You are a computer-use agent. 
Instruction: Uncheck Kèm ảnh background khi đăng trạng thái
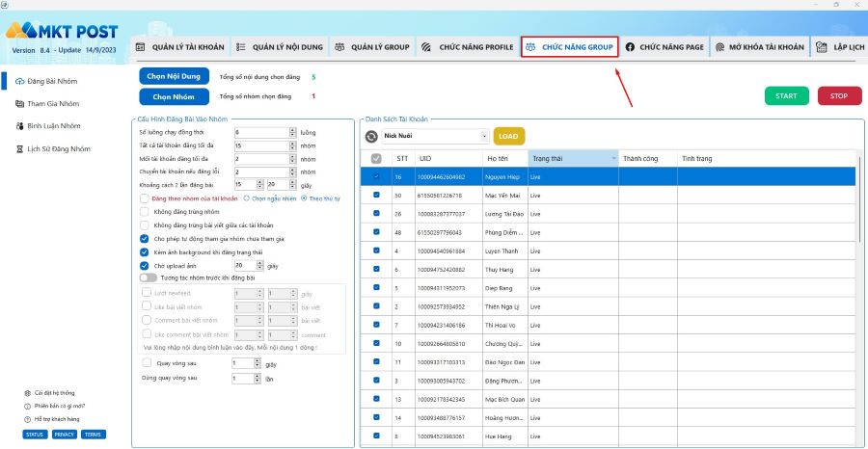point(144,252)
